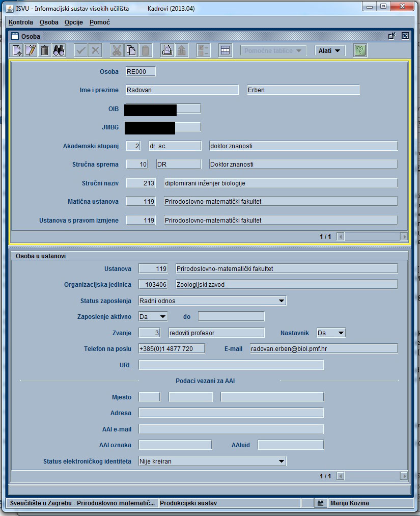Click the table view toolbar icon
The width and height of the screenshot is (420, 516).
226,50
